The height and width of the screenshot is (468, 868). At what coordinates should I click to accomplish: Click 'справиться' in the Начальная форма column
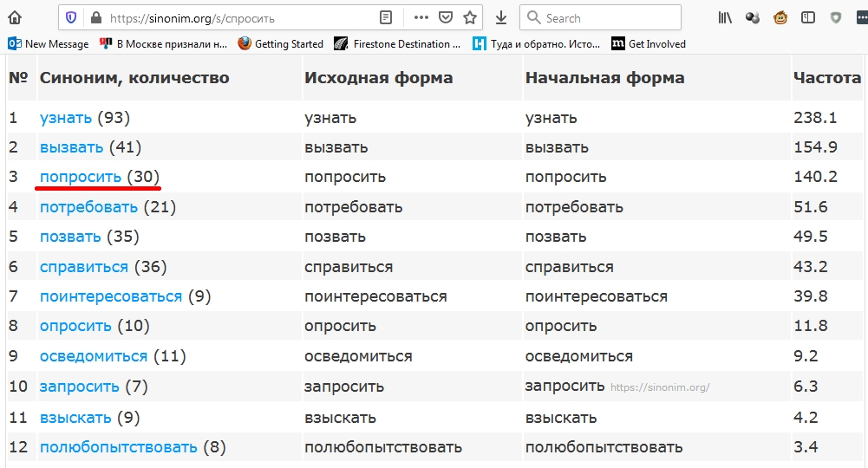(x=569, y=267)
